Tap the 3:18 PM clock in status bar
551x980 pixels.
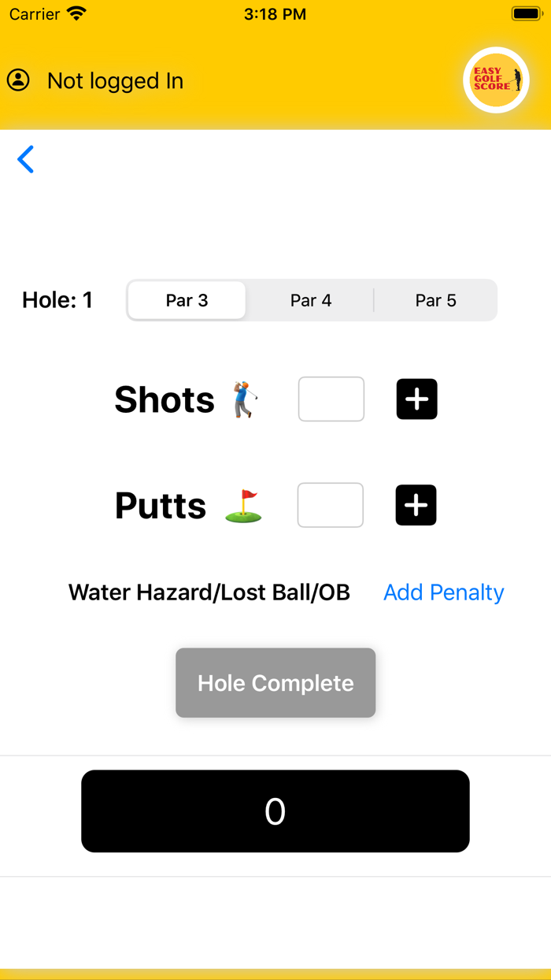tap(275, 13)
